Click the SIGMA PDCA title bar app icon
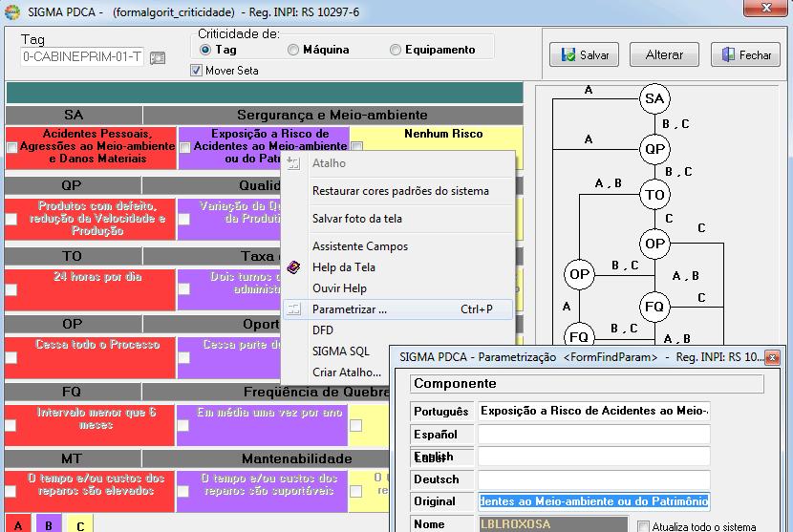The image size is (793, 532). pyautogui.click(x=11, y=12)
